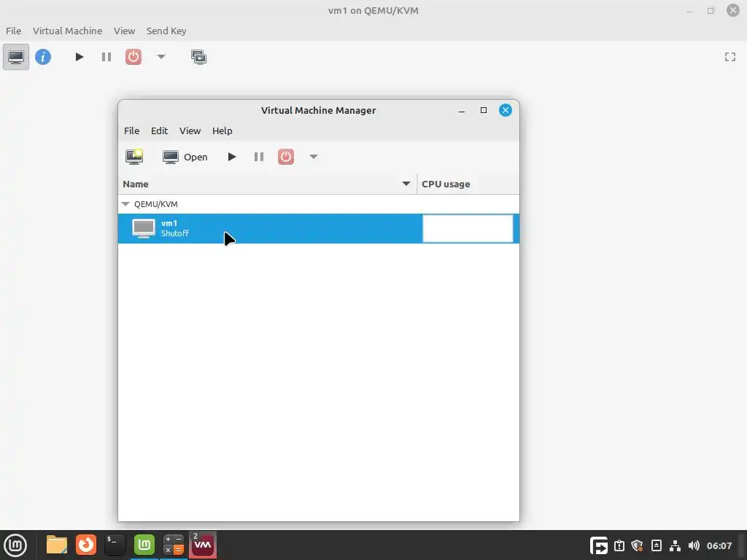Minimize the Virtual Machine Manager window
Viewport: 747px width, 560px height.
point(461,111)
